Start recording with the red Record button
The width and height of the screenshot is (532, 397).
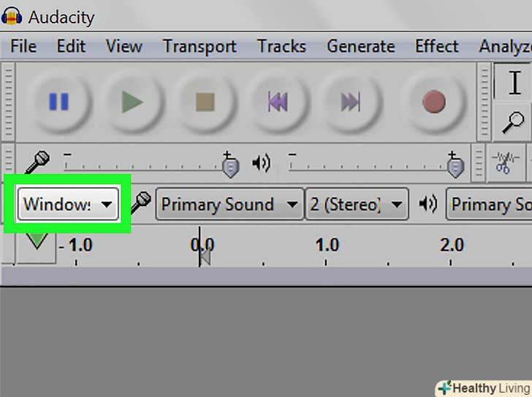click(434, 102)
